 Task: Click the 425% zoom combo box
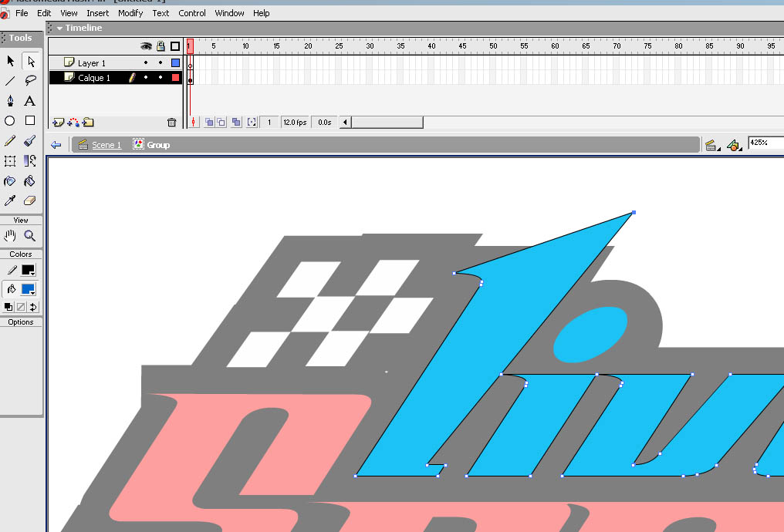[x=765, y=143]
